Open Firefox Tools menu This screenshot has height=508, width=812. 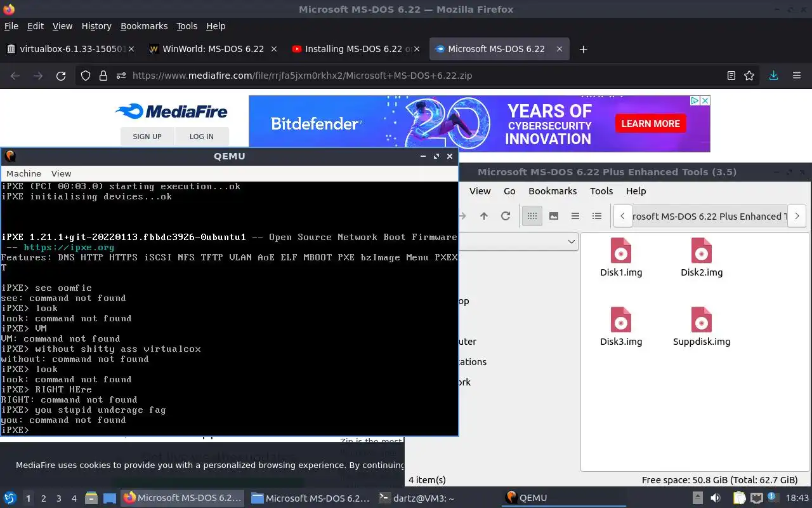click(x=187, y=26)
